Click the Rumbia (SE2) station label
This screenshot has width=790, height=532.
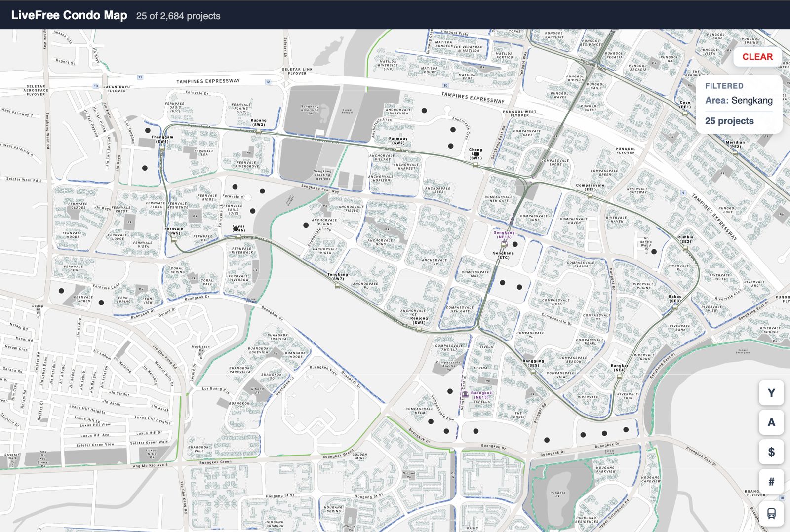click(x=685, y=239)
